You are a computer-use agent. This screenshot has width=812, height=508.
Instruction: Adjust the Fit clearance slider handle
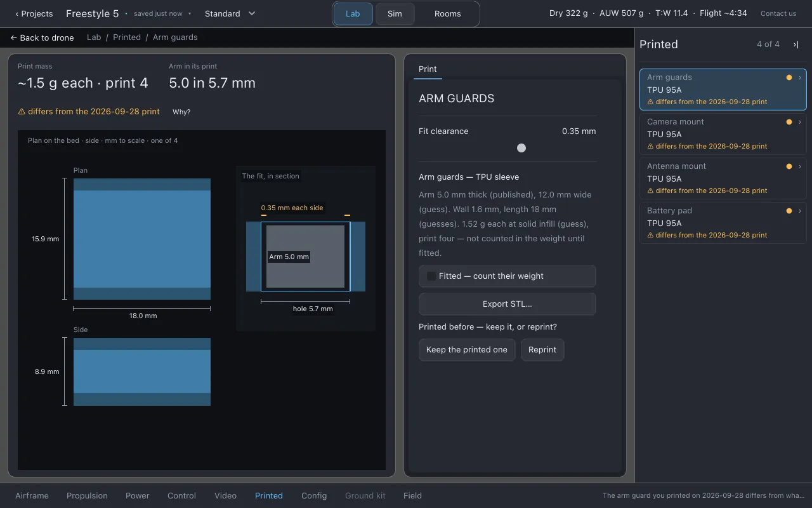521,148
